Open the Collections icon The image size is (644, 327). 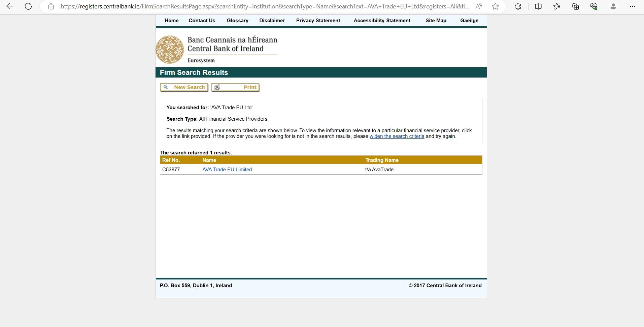[x=575, y=6]
